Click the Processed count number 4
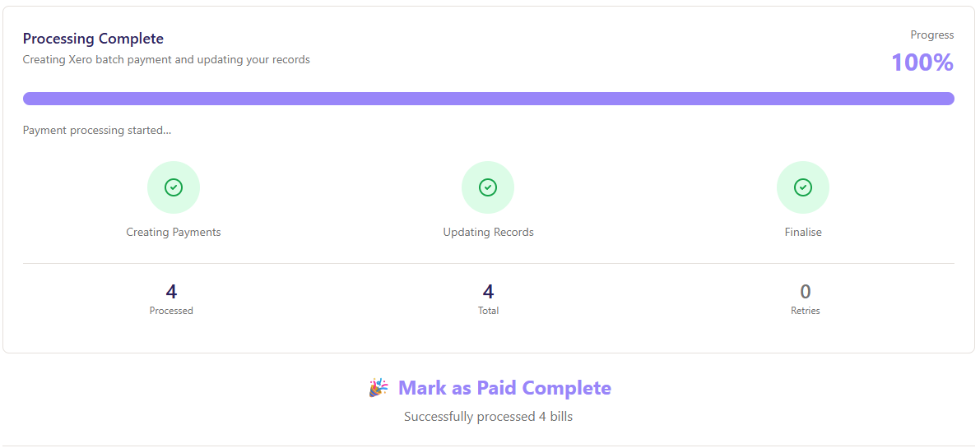Viewport: 980px width, 448px height. click(x=171, y=292)
